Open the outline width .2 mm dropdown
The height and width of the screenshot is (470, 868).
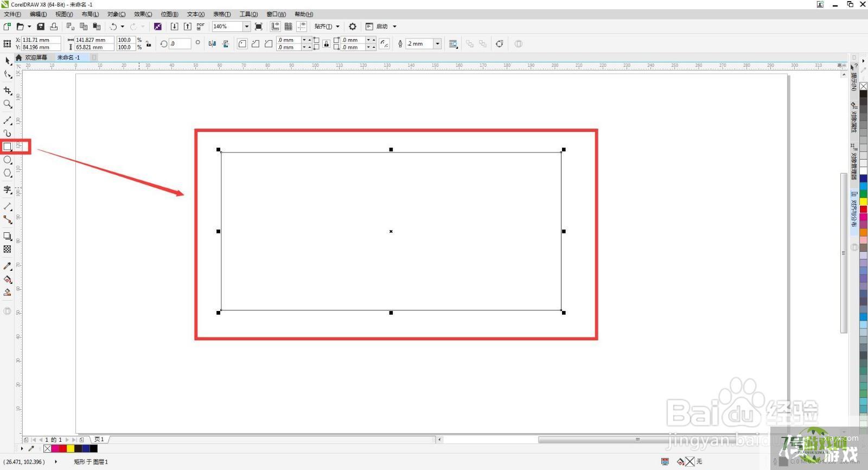pyautogui.click(x=437, y=44)
